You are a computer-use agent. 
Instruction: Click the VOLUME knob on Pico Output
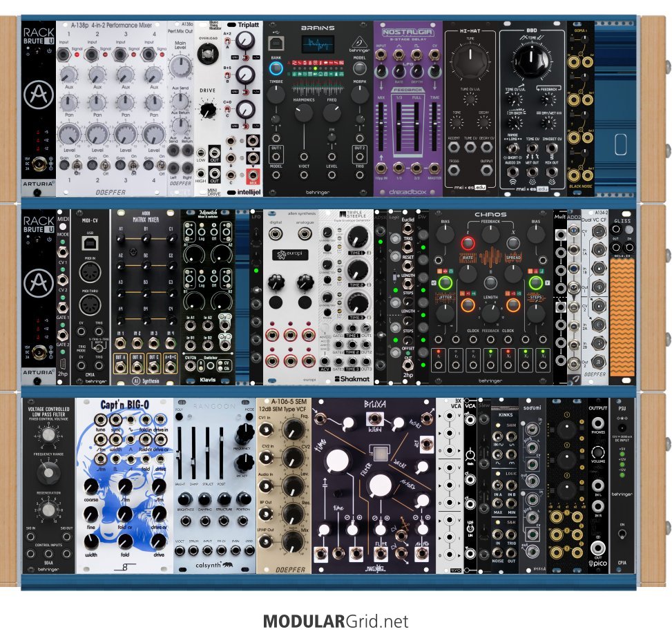(598, 452)
